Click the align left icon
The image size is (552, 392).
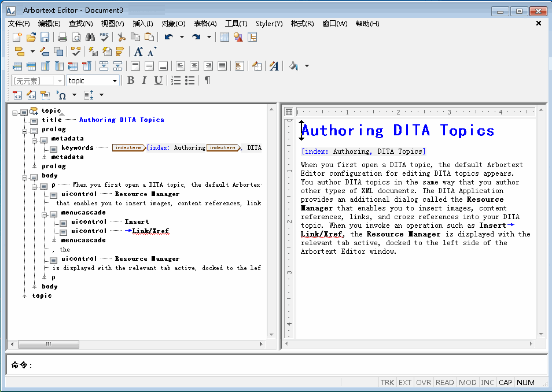point(181,66)
